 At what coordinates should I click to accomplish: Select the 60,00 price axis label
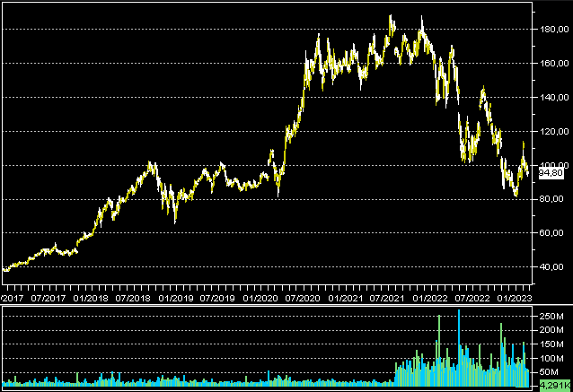click(x=552, y=233)
